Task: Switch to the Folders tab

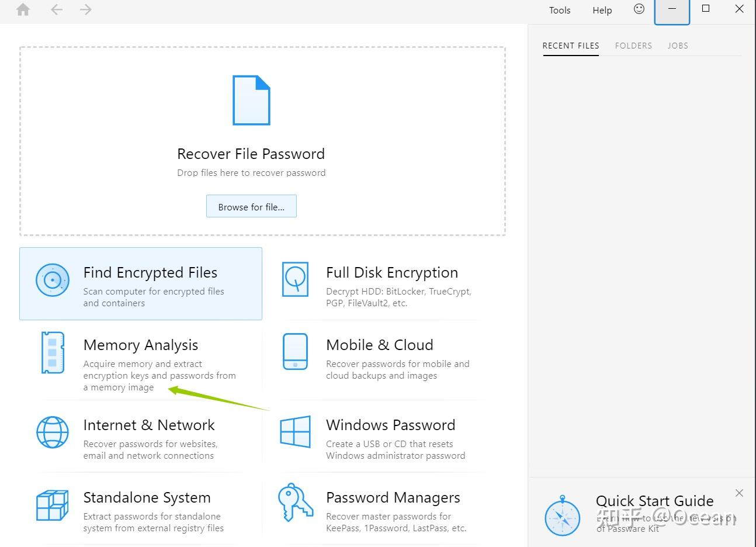Action: tap(633, 46)
